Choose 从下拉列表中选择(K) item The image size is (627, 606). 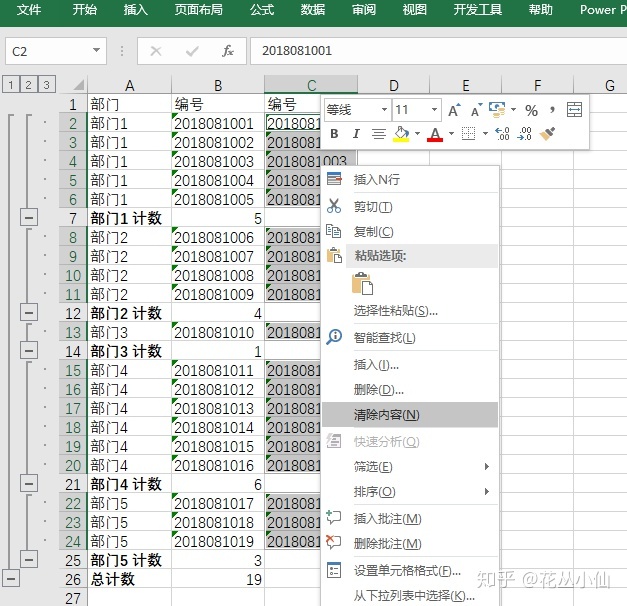pyautogui.click(x=410, y=596)
